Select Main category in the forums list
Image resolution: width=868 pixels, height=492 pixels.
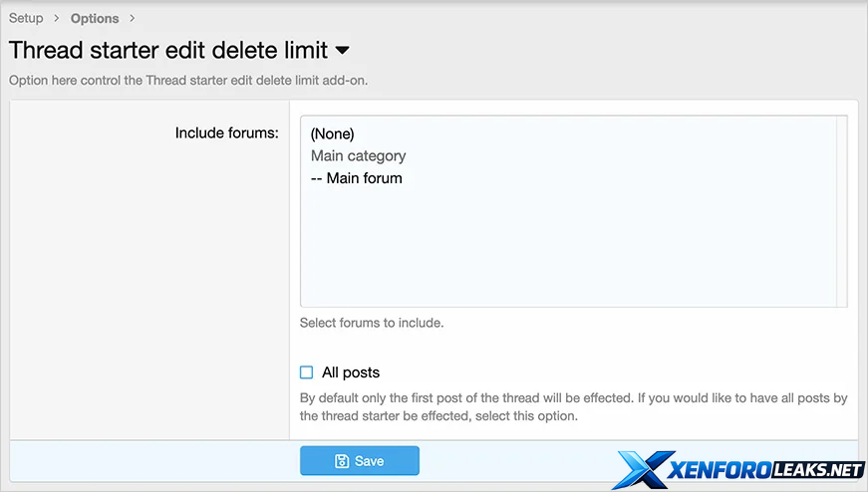(x=358, y=155)
